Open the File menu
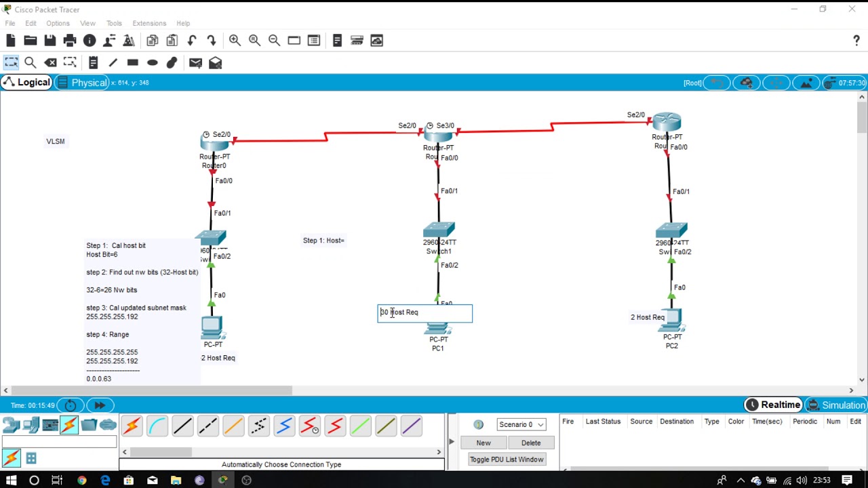This screenshot has width=868, height=488. [x=10, y=23]
